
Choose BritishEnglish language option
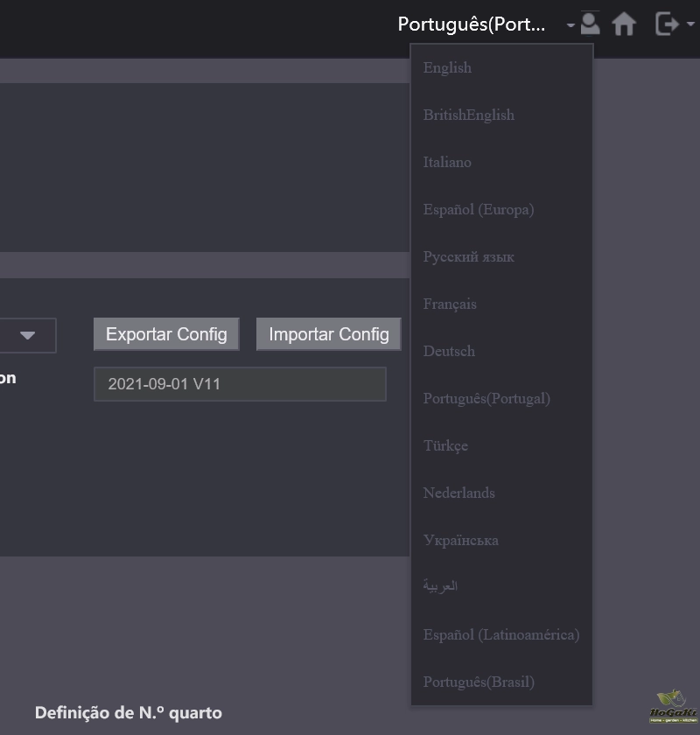[469, 115]
